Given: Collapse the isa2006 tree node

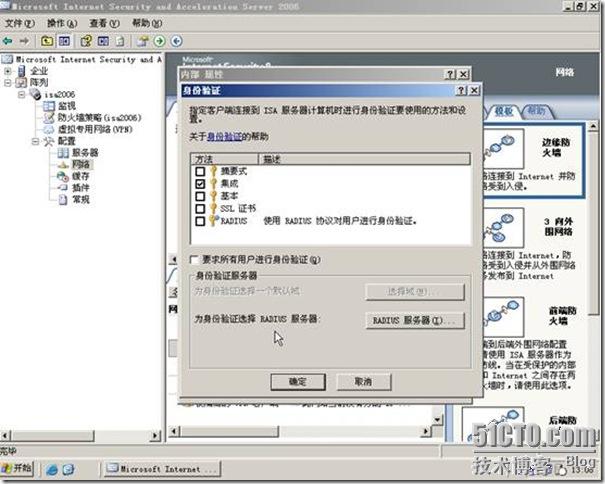Looking at the screenshot, I should click(22, 94).
